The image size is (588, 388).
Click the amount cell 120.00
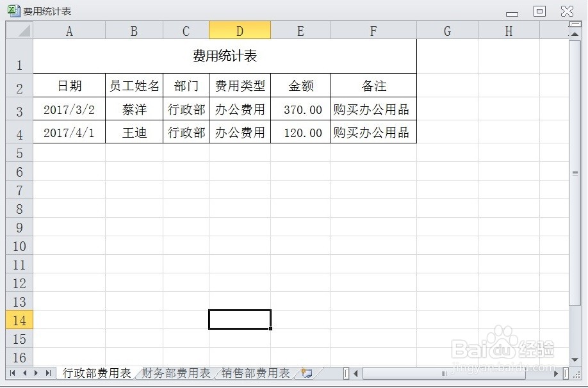click(x=300, y=132)
